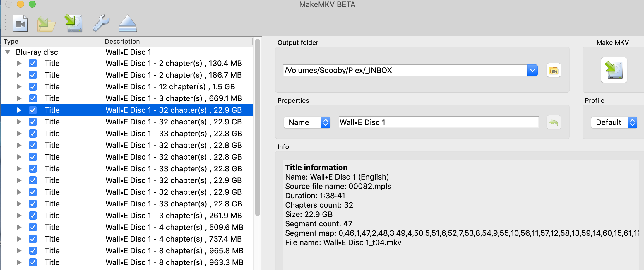The image size is (644, 270).
Task: Uncheck the 963.3 MB title
Action: (33, 262)
